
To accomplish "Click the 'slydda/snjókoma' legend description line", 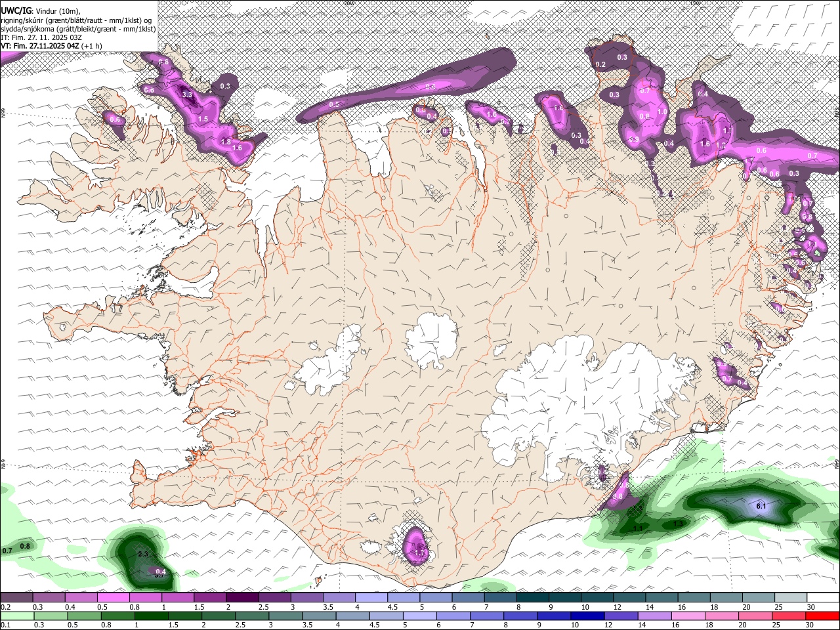I will (x=77, y=29).
